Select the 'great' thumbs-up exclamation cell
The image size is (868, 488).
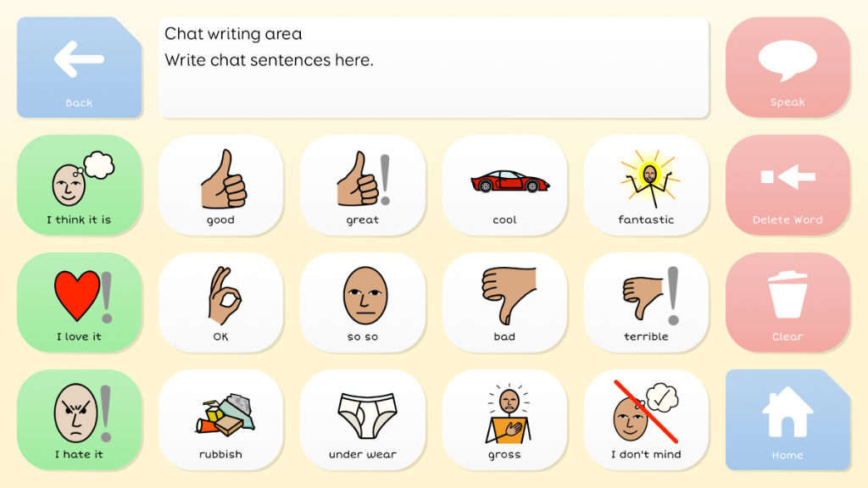pos(363,186)
